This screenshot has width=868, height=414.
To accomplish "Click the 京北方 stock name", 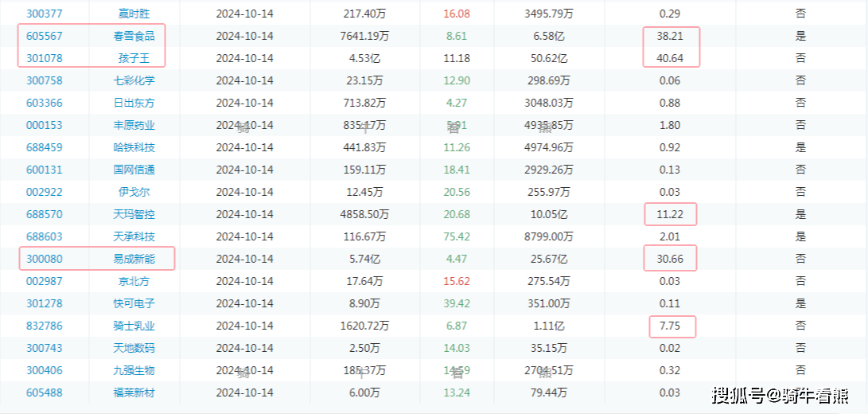I will click(x=134, y=281).
